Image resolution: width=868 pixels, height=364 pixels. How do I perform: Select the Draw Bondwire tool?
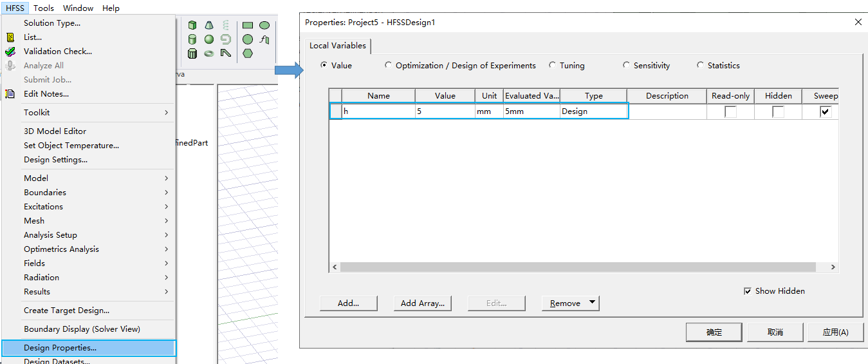click(226, 53)
